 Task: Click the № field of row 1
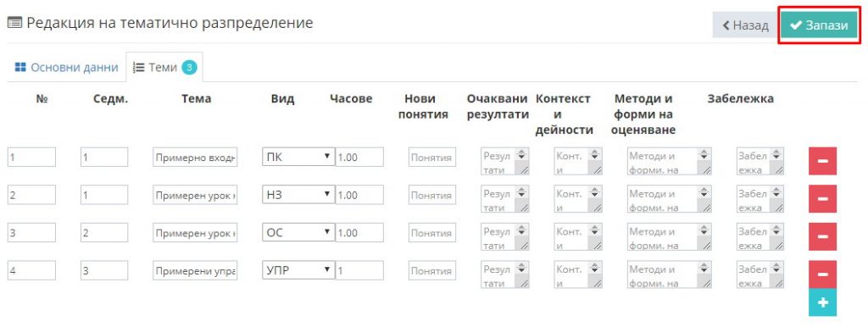[x=31, y=157]
